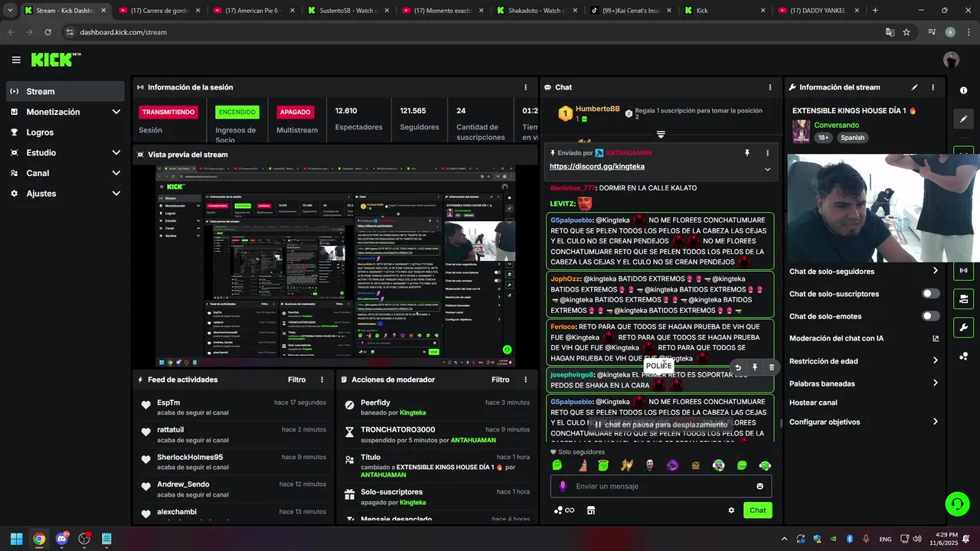Switch to the SustentoS8 browser tab
Screen dimensions: 980x551
click(x=350, y=11)
